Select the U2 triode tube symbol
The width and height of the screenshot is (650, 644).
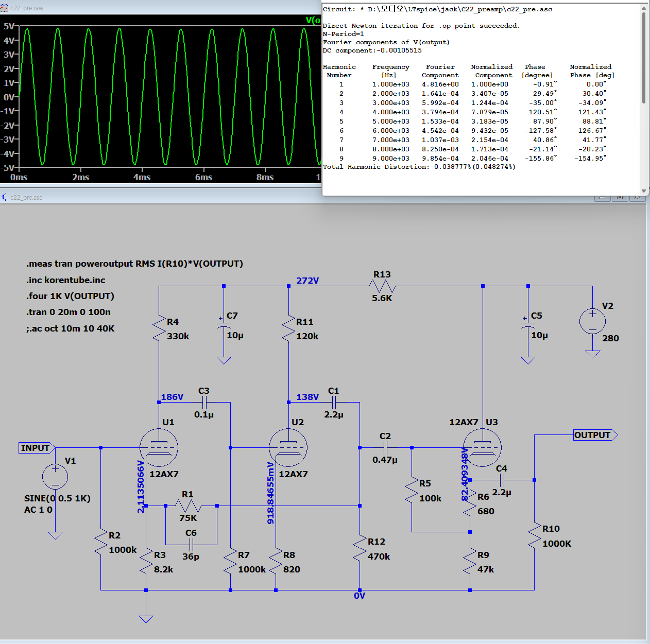(x=288, y=447)
